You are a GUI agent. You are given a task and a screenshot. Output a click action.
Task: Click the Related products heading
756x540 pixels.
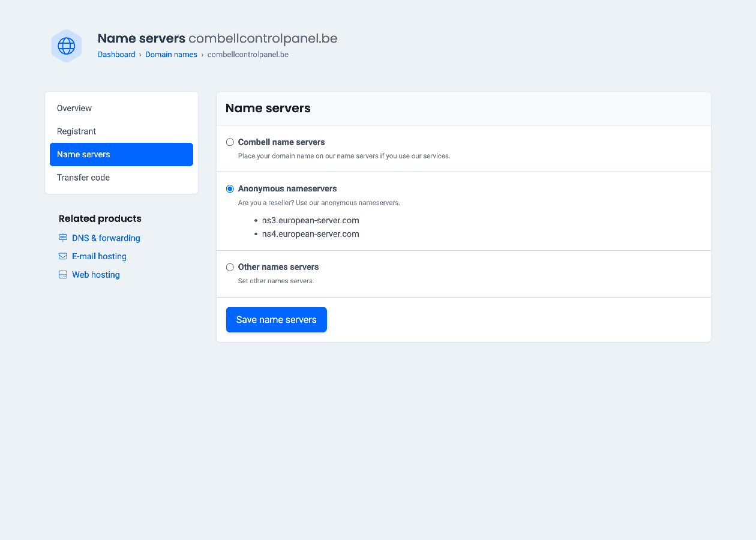[x=100, y=218]
